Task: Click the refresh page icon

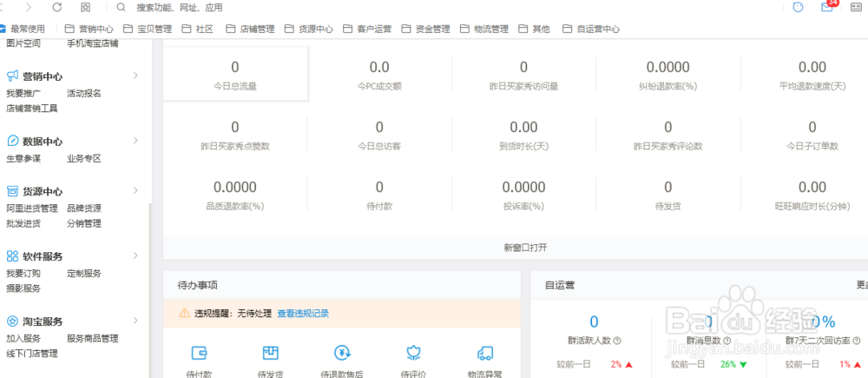Action: click(x=56, y=7)
